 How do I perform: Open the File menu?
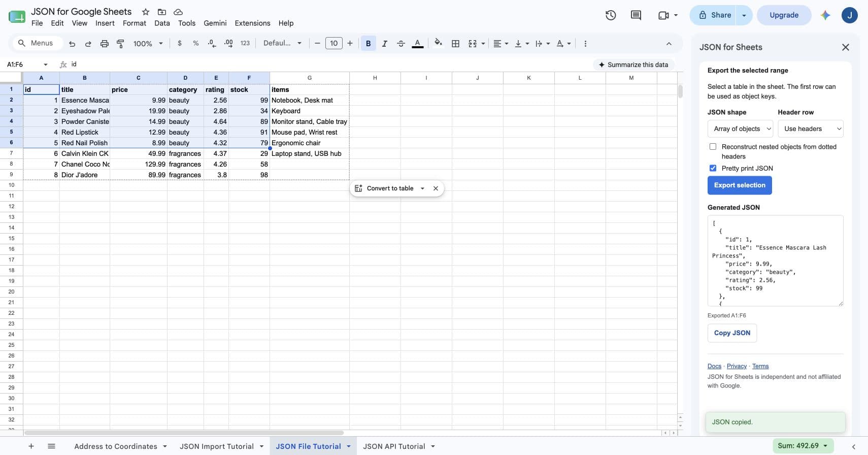click(37, 23)
